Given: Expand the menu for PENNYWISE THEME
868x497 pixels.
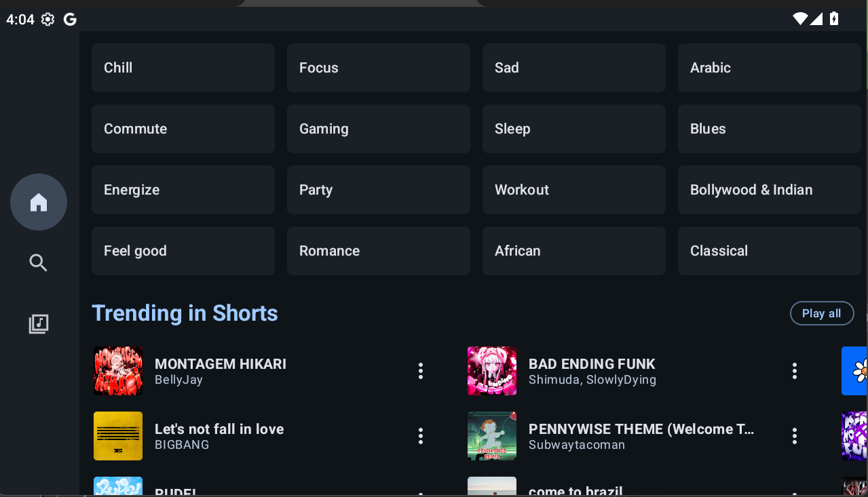Looking at the screenshot, I should (x=794, y=436).
